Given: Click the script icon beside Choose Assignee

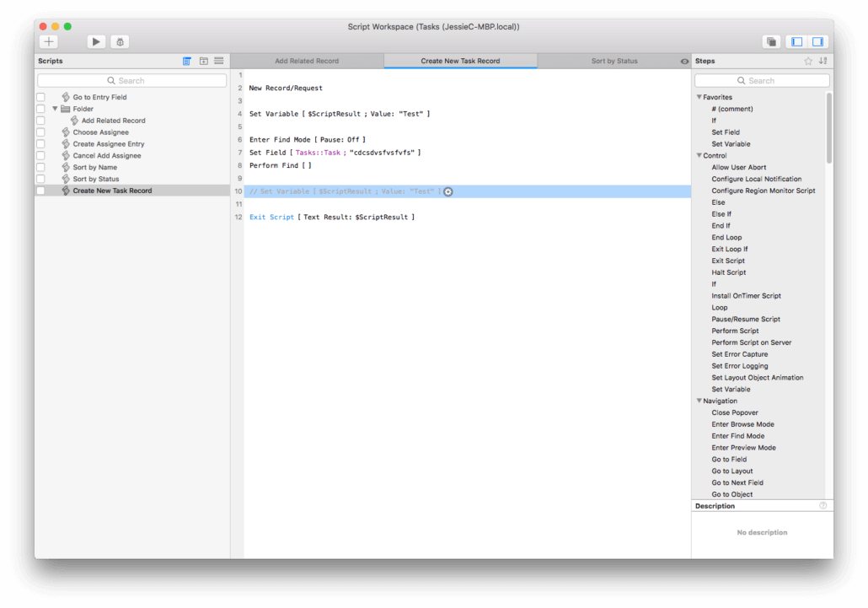Looking at the screenshot, I should [x=66, y=132].
